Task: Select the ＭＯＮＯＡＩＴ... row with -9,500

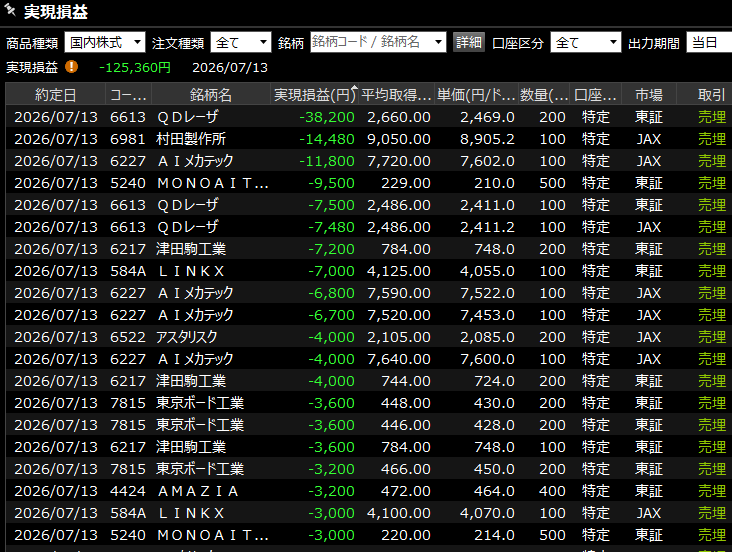Action: (369, 183)
